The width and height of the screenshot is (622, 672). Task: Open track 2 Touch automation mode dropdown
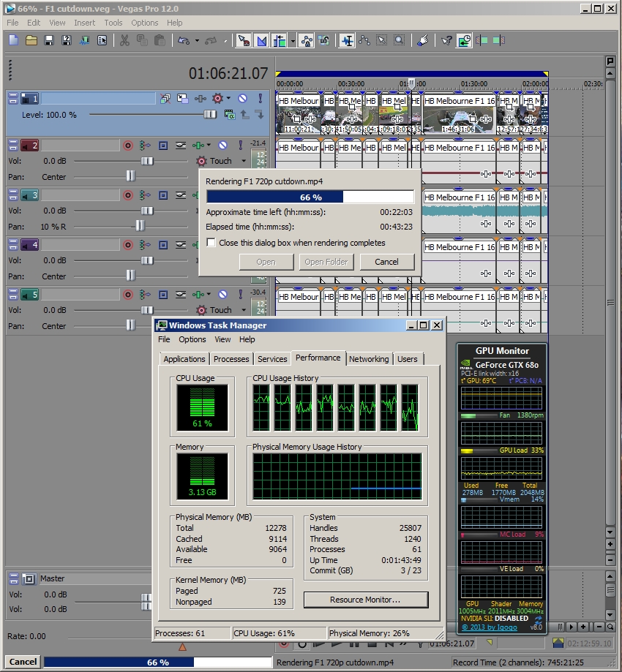(x=244, y=161)
